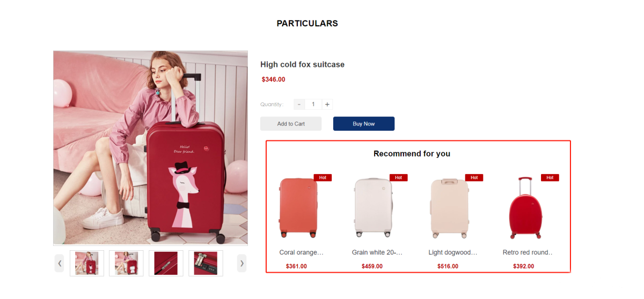Screen dimensions: 644x299
Task: View the zipper close-up thumbnail
Action: click(x=166, y=263)
